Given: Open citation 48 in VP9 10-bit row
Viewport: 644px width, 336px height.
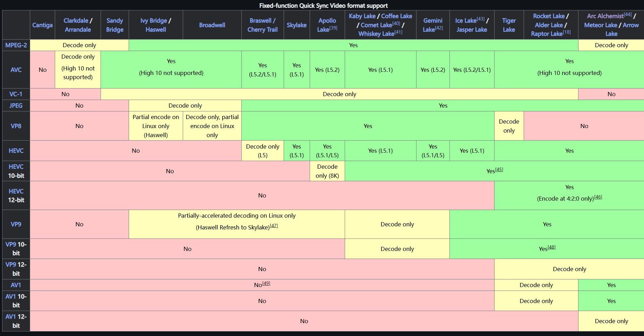Looking at the screenshot, I should [x=551, y=247].
